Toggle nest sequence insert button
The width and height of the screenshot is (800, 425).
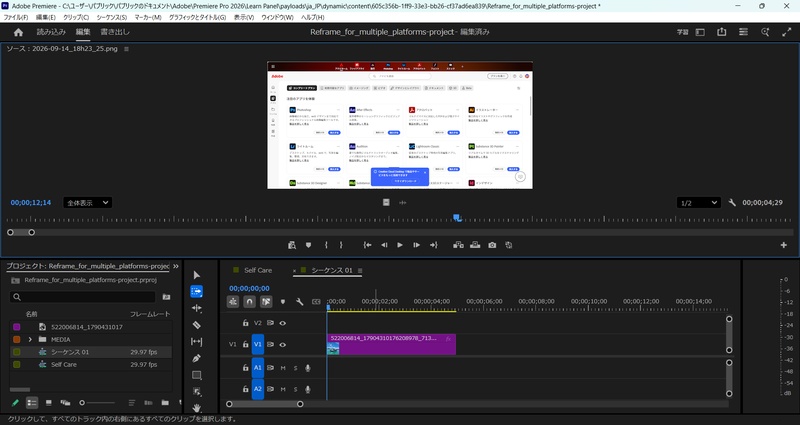point(233,302)
